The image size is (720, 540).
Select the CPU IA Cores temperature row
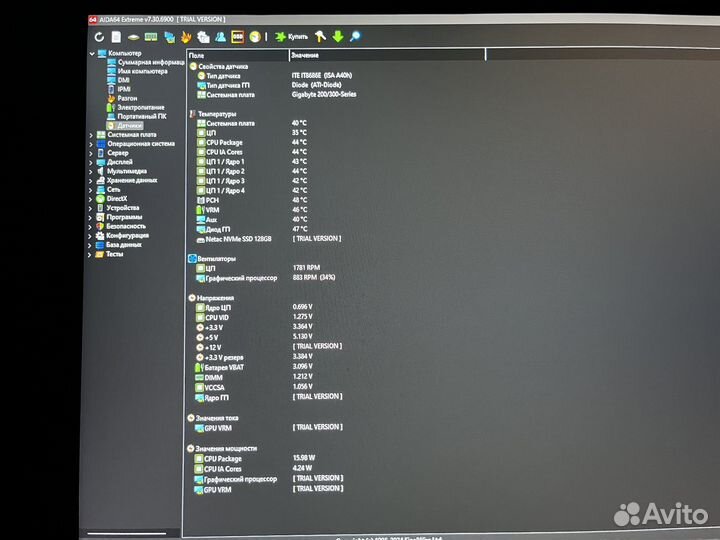coord(252,152)
